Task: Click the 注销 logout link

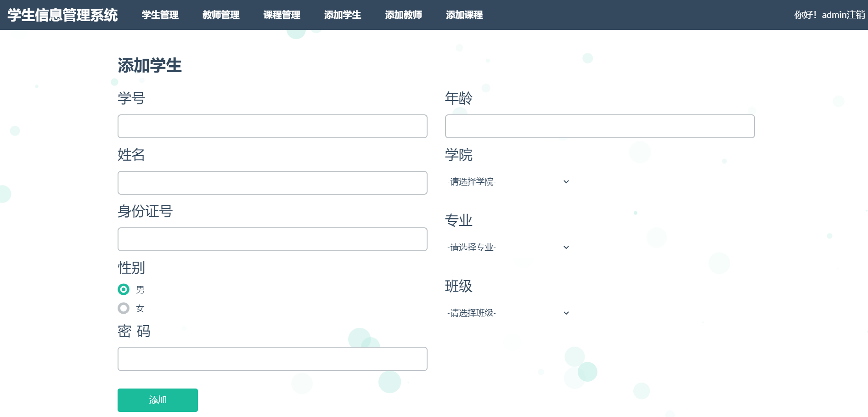Action: [856, 15]
